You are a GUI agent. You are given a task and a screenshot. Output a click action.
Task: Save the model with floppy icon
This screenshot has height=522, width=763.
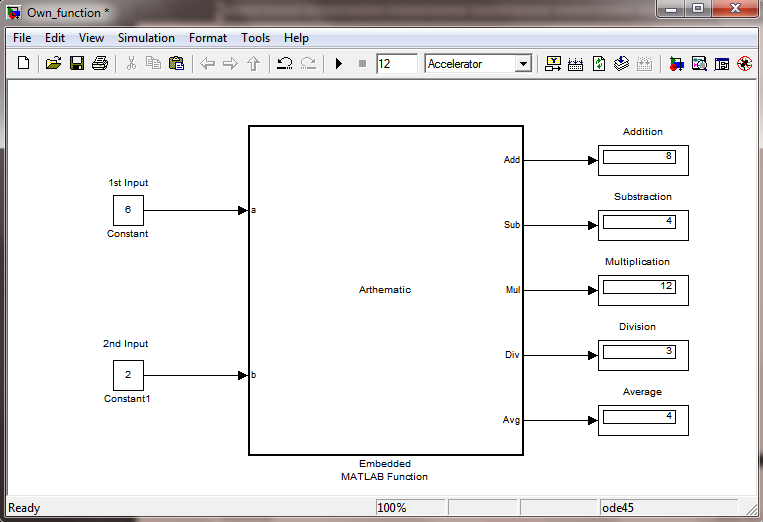coord(77,63)
